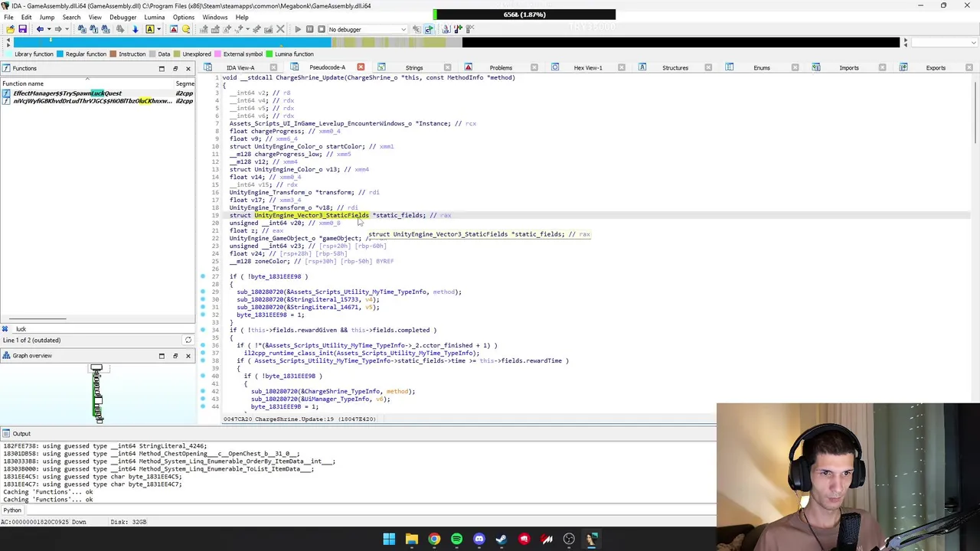
Task: Click the first binoculars search icon
Action: (81, 29)
